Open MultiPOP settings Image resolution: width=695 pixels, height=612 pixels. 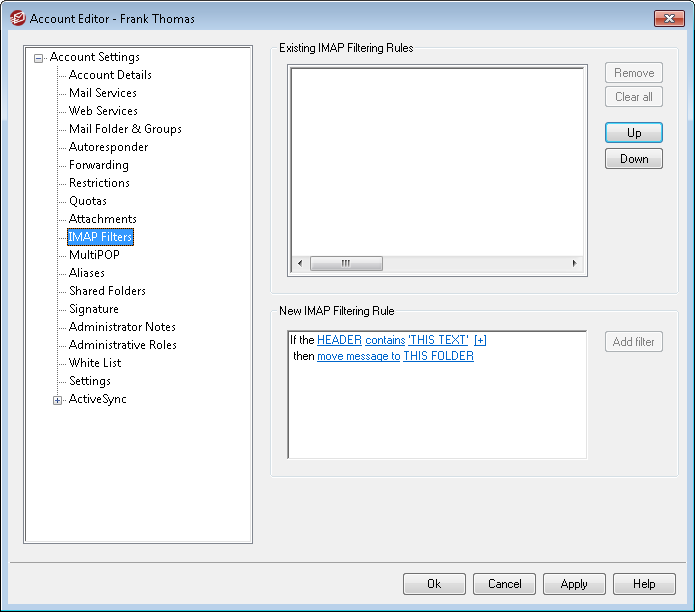pyautogui.click(x=94, y=255)
